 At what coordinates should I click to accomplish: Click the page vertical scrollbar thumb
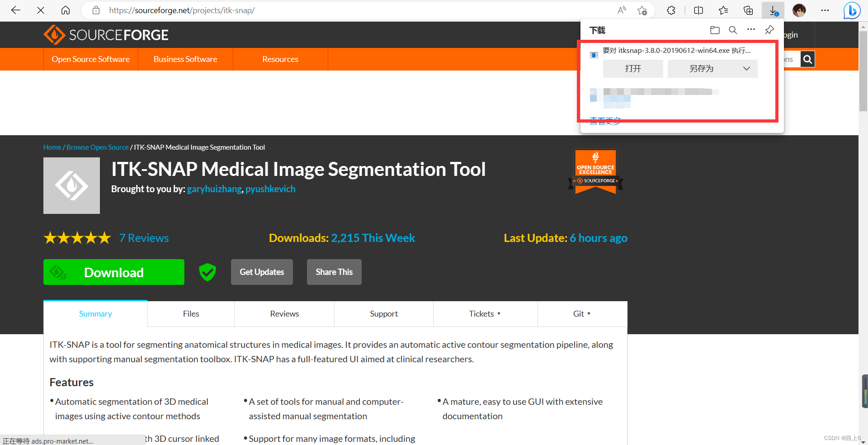click(863, 70)
